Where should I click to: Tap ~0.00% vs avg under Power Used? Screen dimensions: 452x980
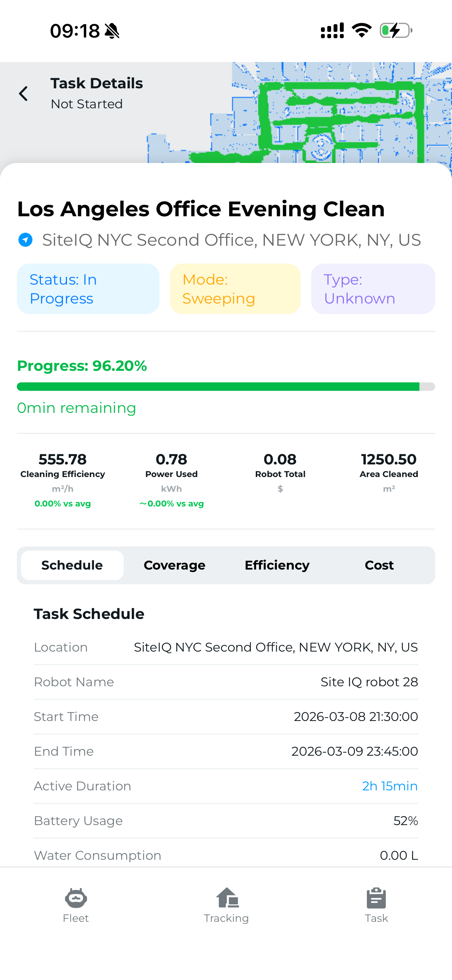pyautogui.click(x=172, y=503)
